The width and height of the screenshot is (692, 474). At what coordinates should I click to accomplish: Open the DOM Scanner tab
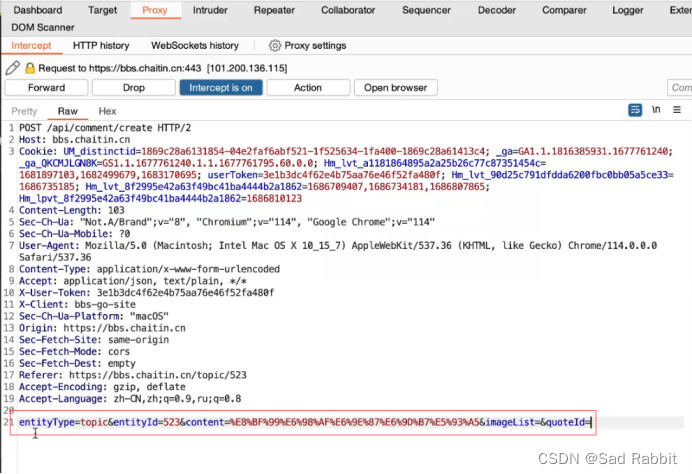pos(43,27)
